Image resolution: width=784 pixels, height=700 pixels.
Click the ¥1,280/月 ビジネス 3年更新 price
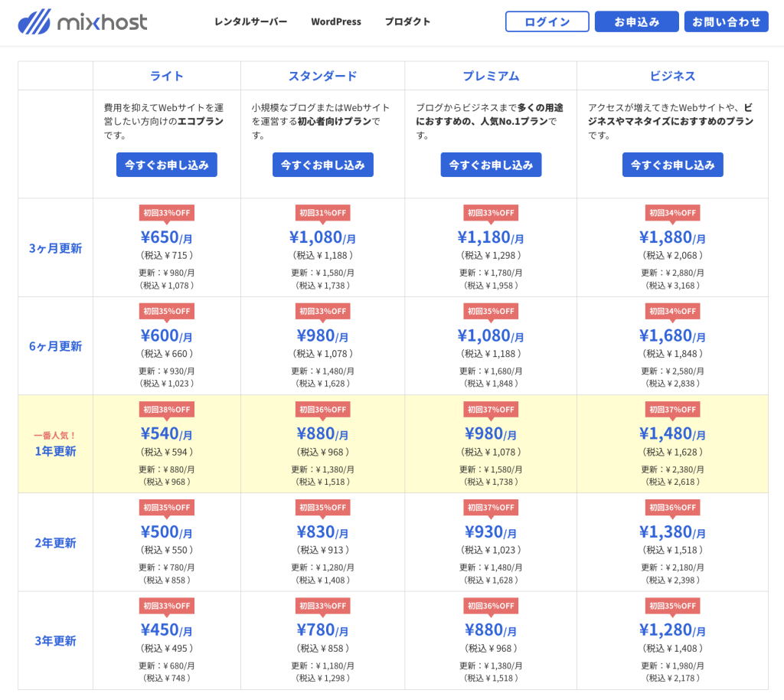click(x=672, y=630)
